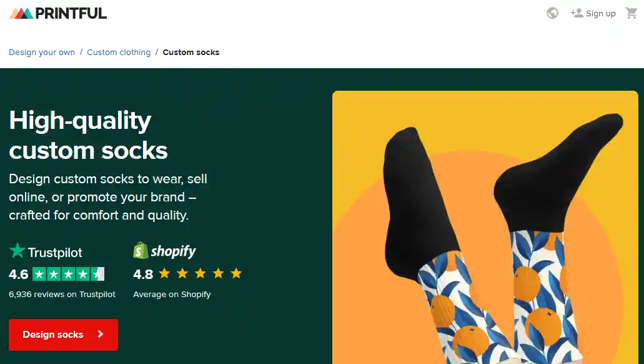Select the last partially filled Trustpilot star
This screenshot has height=364, width=644.
[x=97, y=273]
